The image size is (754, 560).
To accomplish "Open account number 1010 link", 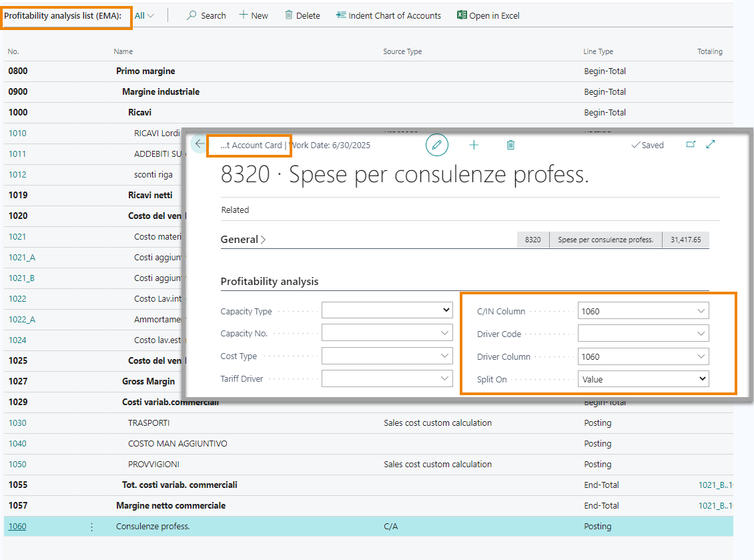I will [x=17, y=133].
